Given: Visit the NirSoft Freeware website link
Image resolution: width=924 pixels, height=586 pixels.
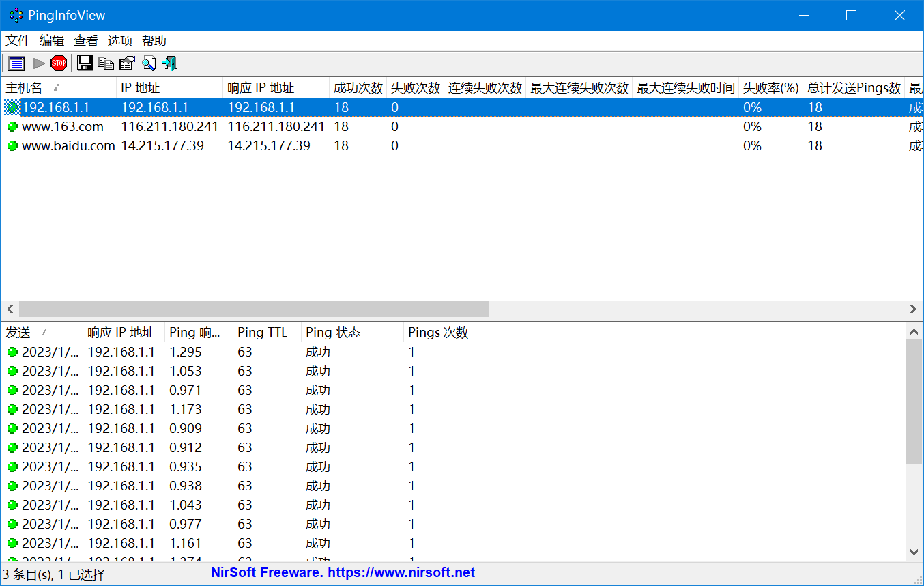Looking at the screenshot, I should (343, 572).
